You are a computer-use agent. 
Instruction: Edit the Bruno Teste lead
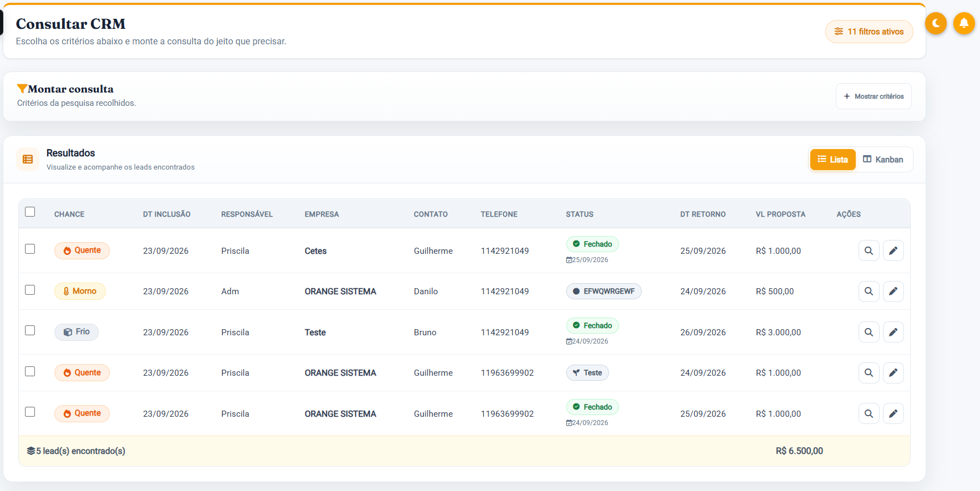click(x=893, y=332)
